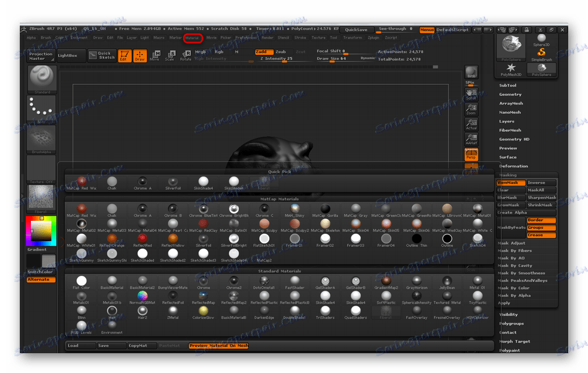The height and width of the screenshot is (373, 588).
Task: Select ColorizeGlow standard material
Action: tap(203, 312)
